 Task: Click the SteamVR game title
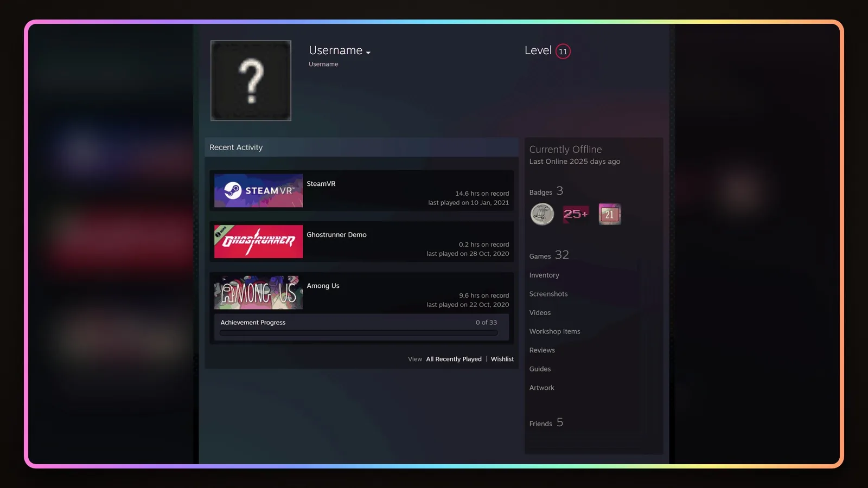pos(321,184)
